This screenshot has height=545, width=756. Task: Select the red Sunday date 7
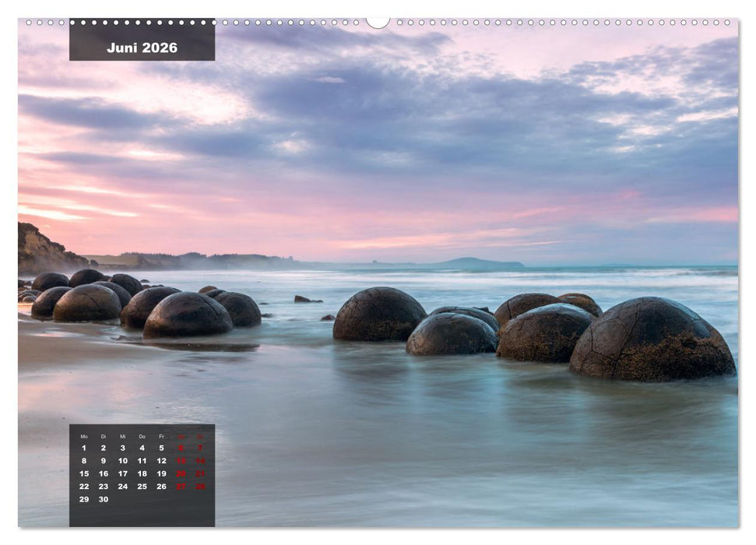pos(199,448)
